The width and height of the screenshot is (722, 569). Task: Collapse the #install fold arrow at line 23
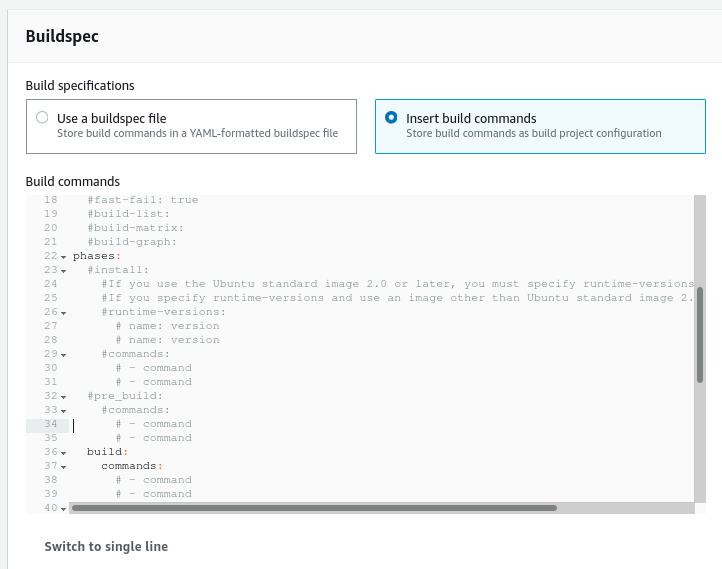tap(64, 271)
